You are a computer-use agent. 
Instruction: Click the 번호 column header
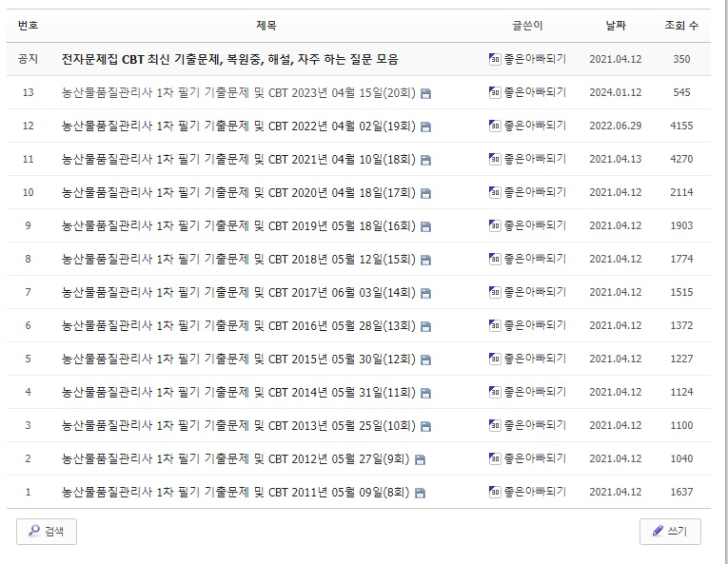click(28, 25)
